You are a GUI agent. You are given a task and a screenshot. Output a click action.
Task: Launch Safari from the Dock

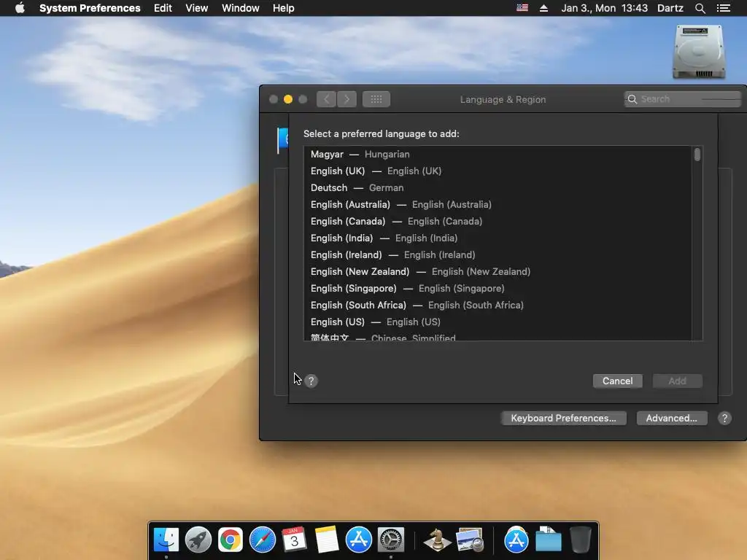263,540
